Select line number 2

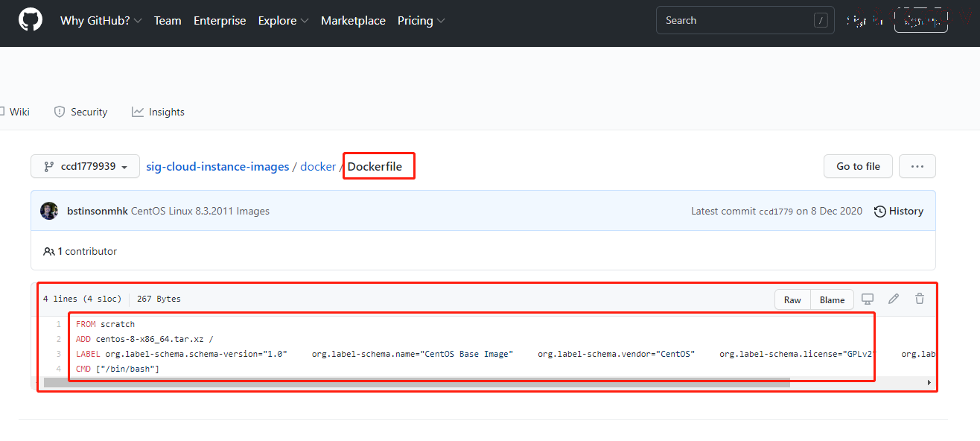click(x=57, y=339)
